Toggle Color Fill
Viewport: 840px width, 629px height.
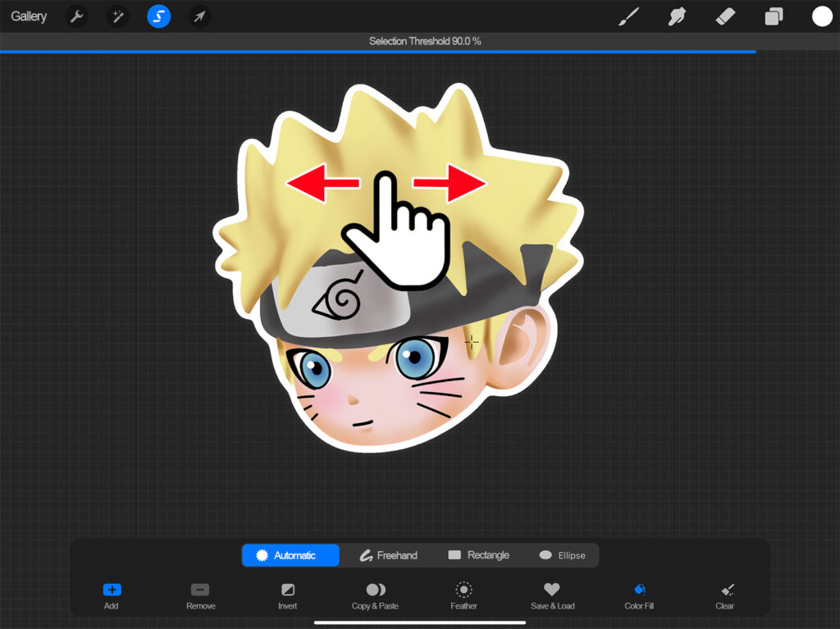tap(639, 595)
